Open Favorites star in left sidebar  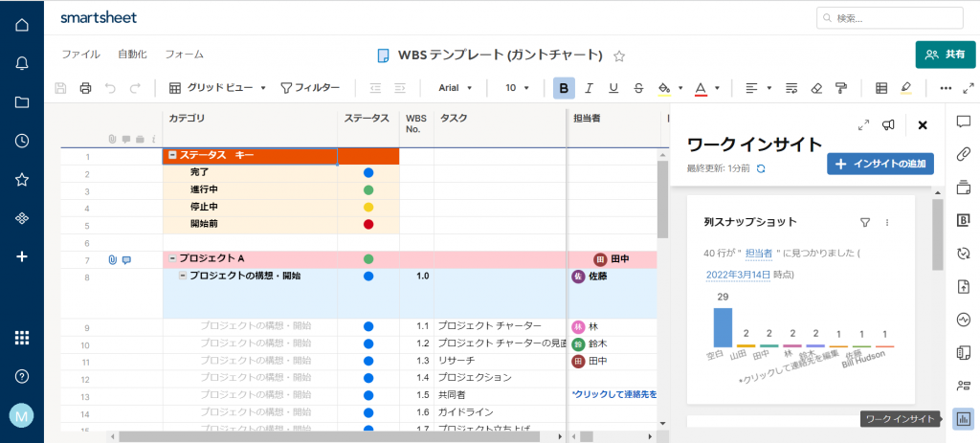22,180
